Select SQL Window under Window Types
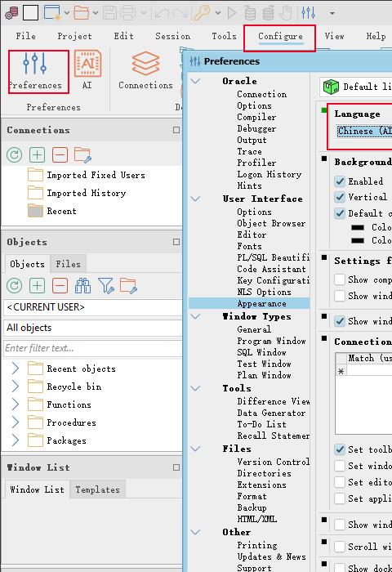This screenshot has width=392, height=572. (261, 352)
